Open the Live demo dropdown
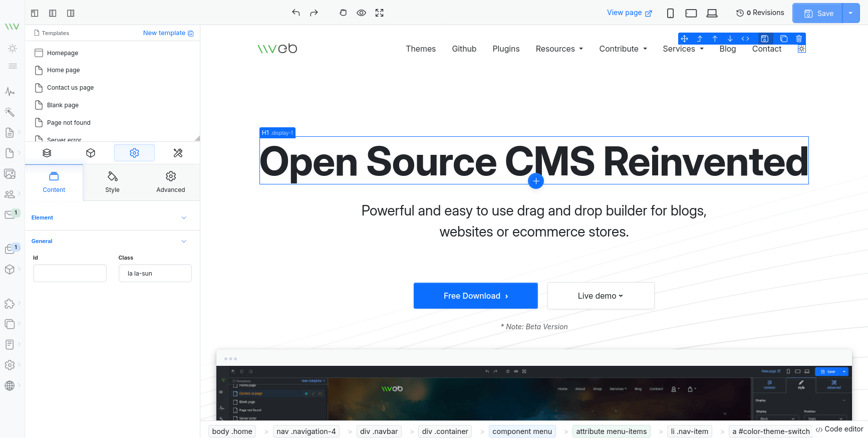 pos(601,296)
